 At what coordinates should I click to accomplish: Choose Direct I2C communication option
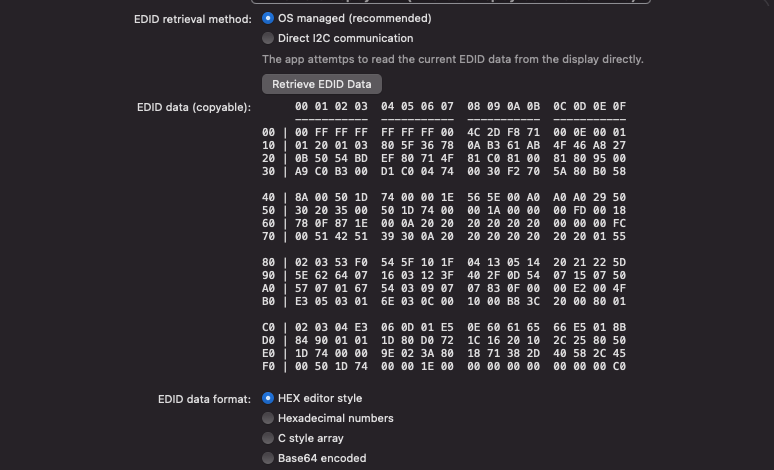[268, 38]
